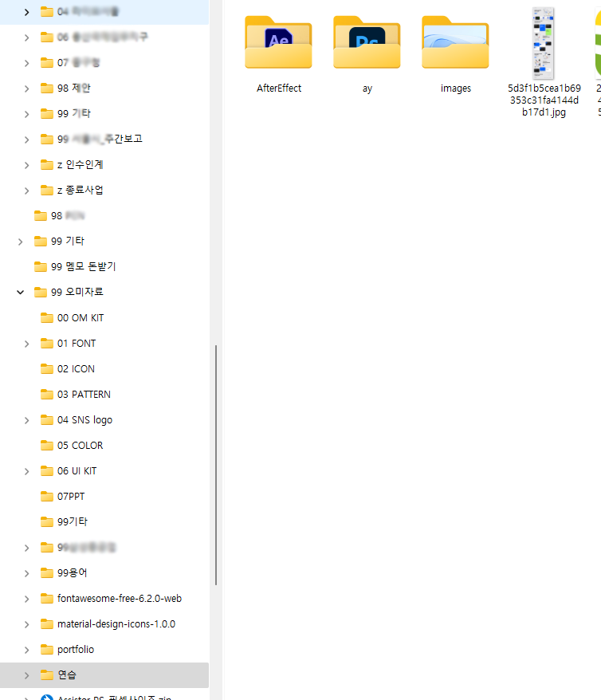Click the folder icon of 02 ICON

point(47,369)
